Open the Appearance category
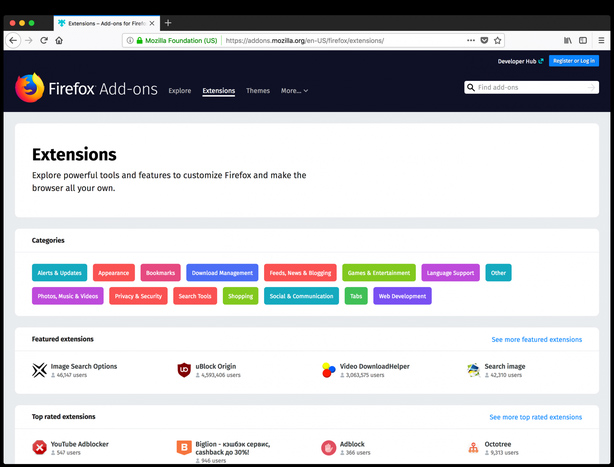Screen dimensions: 614x467 114,273
